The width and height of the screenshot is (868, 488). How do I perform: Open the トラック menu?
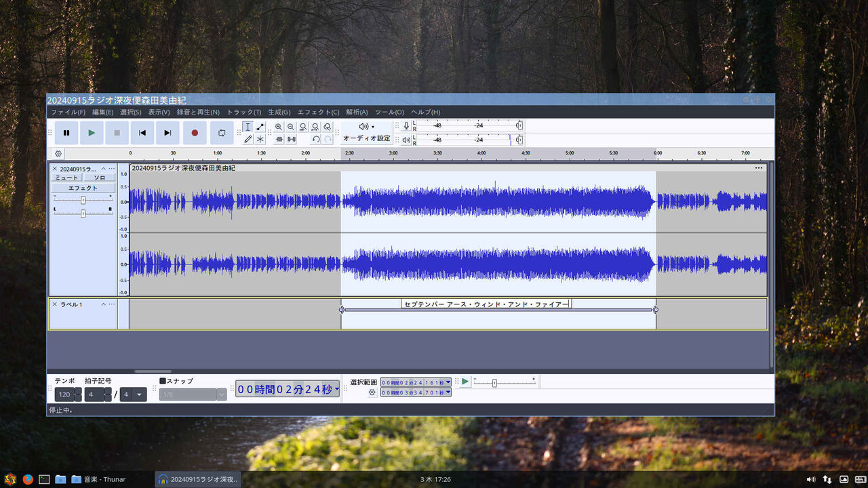coord(243,112)
